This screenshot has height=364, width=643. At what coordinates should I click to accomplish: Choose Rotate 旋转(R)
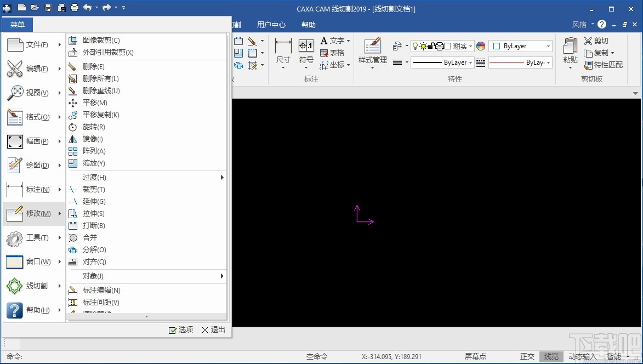point(146,127)
